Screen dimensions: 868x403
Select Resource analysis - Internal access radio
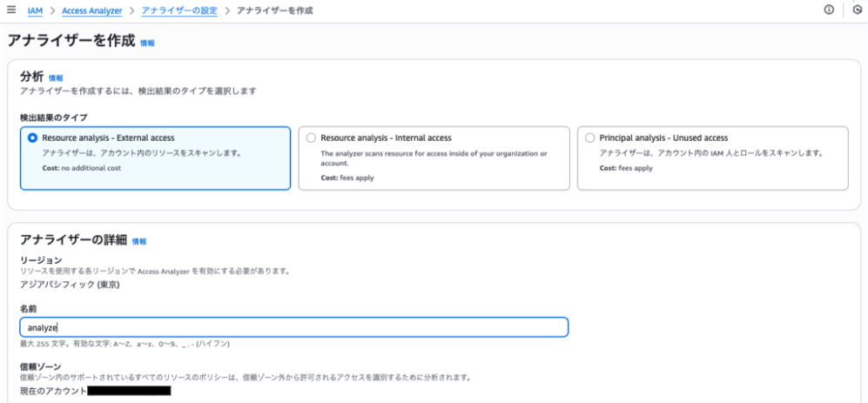pyautogui.click(x=311, y=138)
